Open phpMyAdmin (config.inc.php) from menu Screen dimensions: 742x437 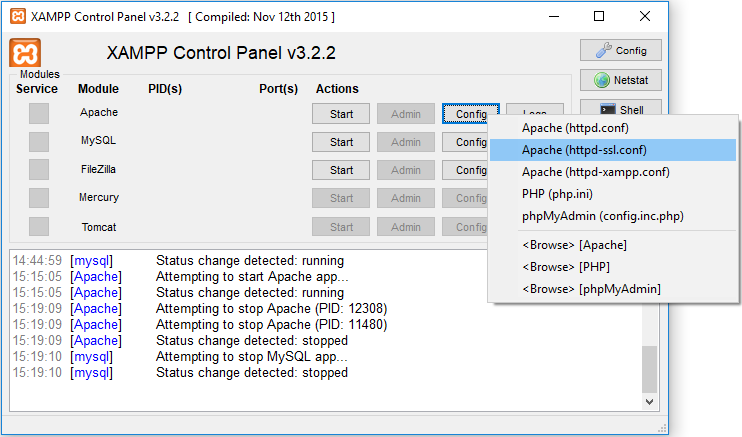point(613,216)
